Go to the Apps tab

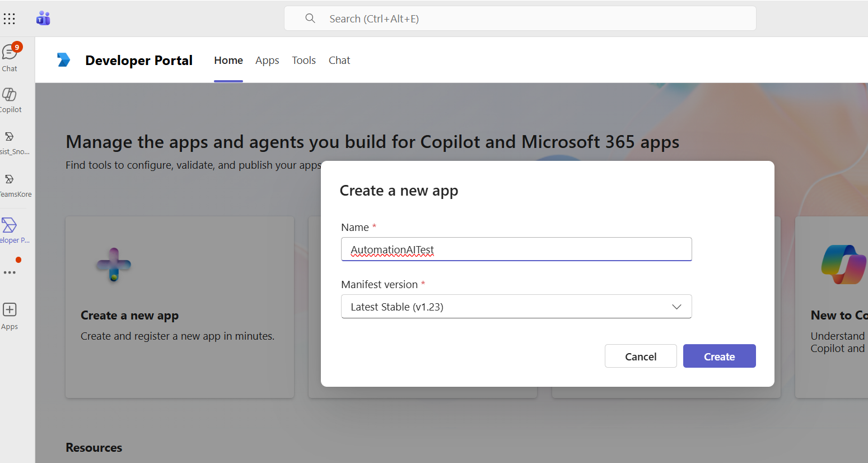coord(267,61)
